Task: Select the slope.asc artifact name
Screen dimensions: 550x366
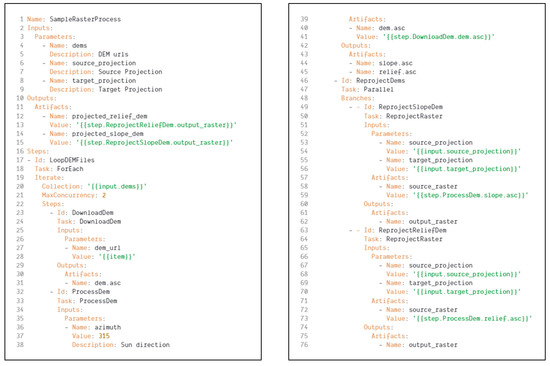Action: click(395, 63)
